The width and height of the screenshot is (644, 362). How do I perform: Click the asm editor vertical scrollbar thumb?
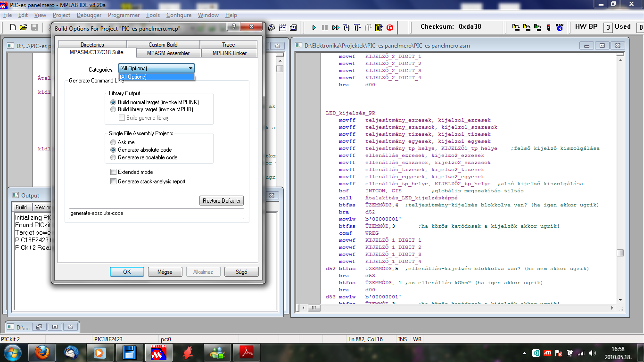[620, 253]
